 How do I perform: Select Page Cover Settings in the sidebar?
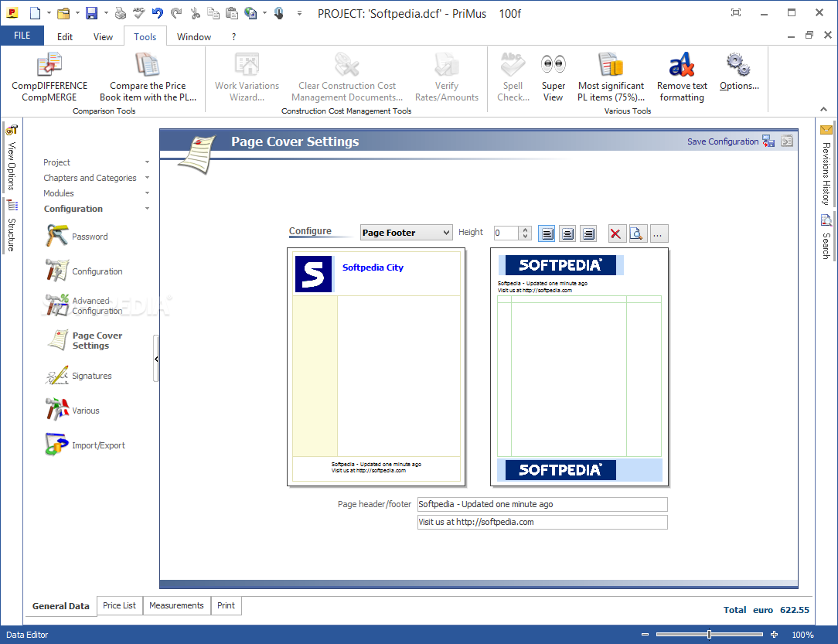coord(85,340)
